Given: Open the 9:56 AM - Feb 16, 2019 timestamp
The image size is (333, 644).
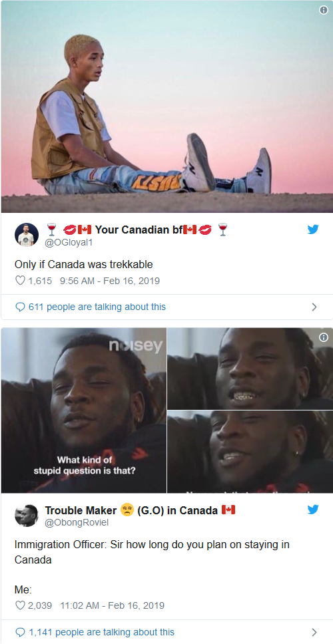Looking at the screenshot, I should click(110, 281).
